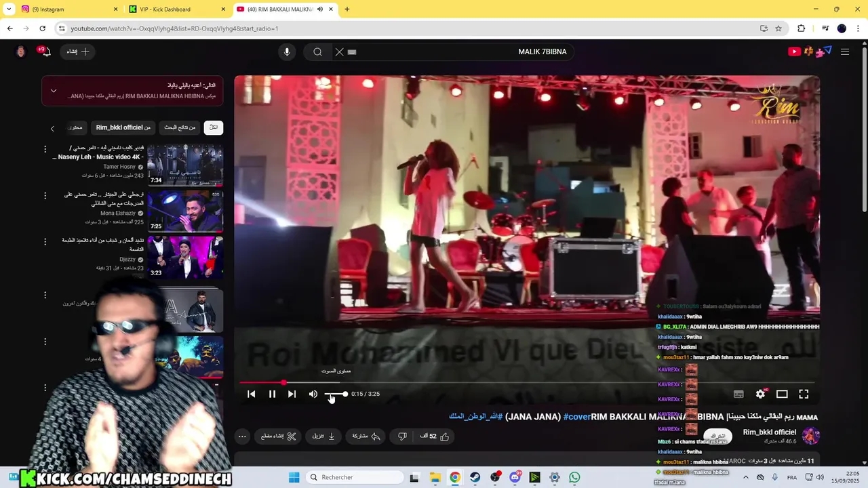Viewport: 868px width, 488px height.
Task: Open the Mona Elshazly video thumbnail (7:25)
Action: [185, 211]
